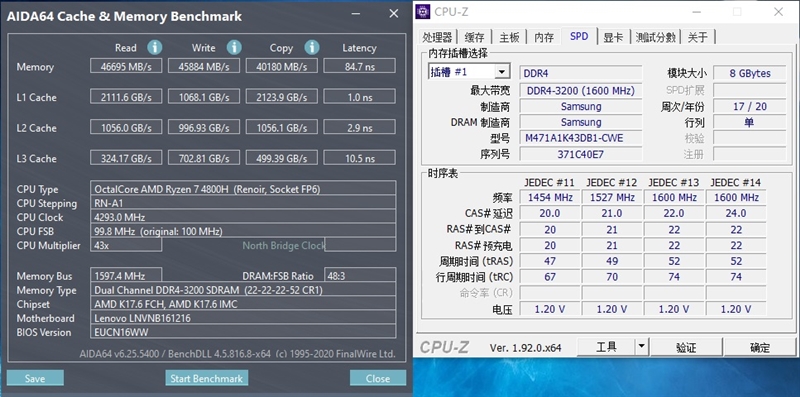
Task: Switch to the 显卡 tab
Action: [613, 37]
